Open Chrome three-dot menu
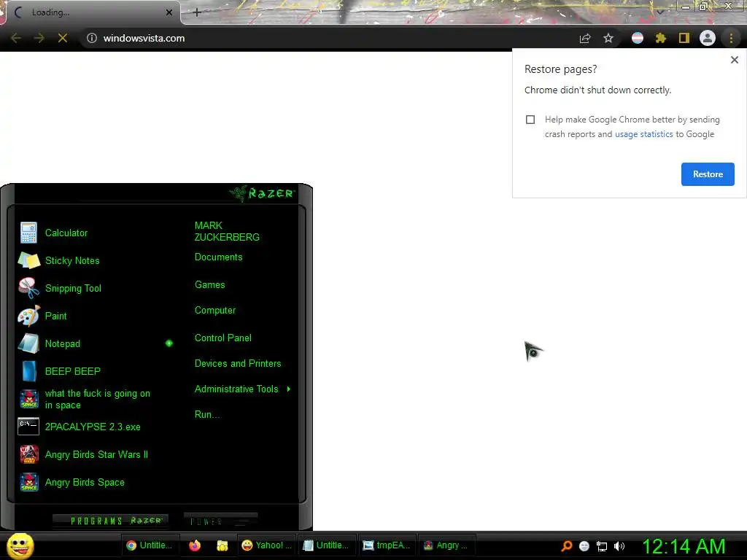This screenshot has width=747, height=560. (x=731, y=38)
